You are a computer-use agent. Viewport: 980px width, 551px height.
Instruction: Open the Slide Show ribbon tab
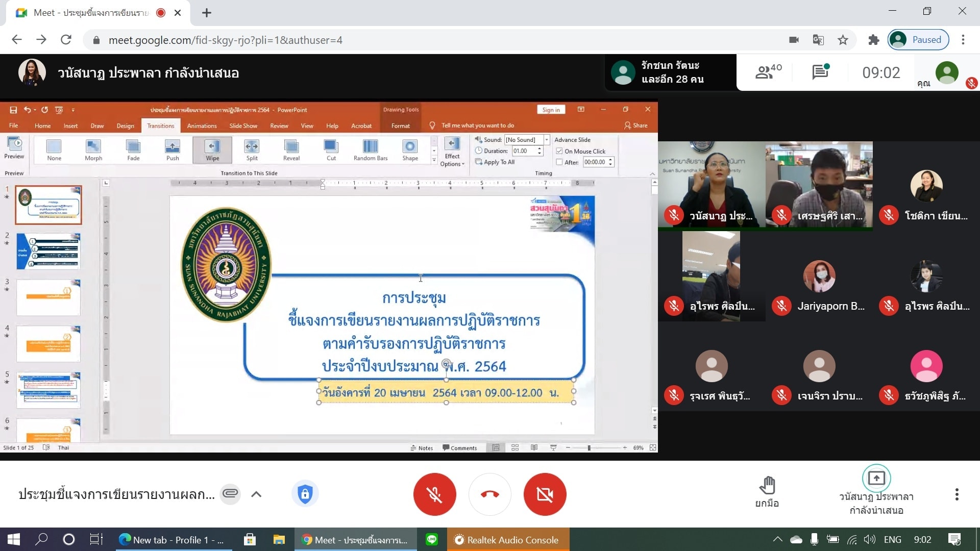point(243,126)
